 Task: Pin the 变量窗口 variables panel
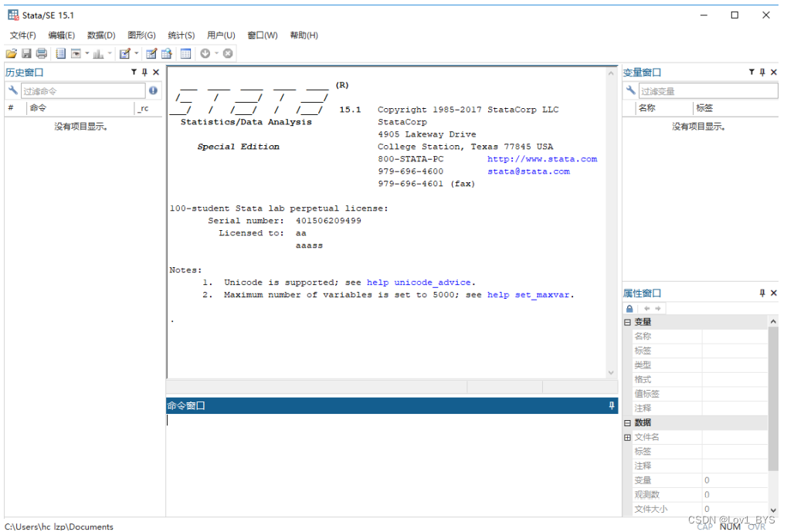[x=762, y=73]
